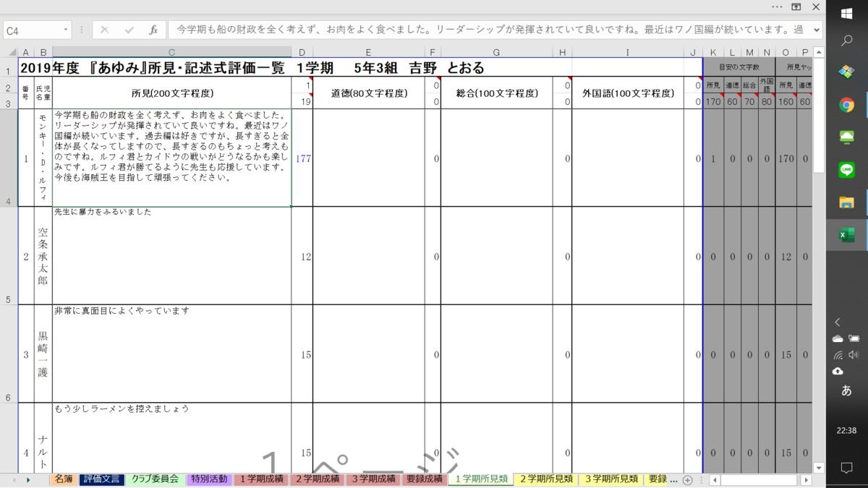The image size is (868, 488).
Task: Select the name cell 空条承太郎
Action: [43, 256]
